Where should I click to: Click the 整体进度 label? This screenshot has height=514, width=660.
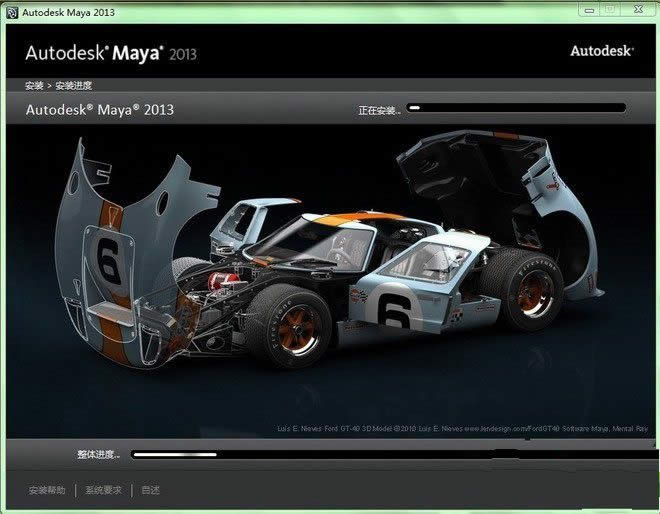[98, 455]
